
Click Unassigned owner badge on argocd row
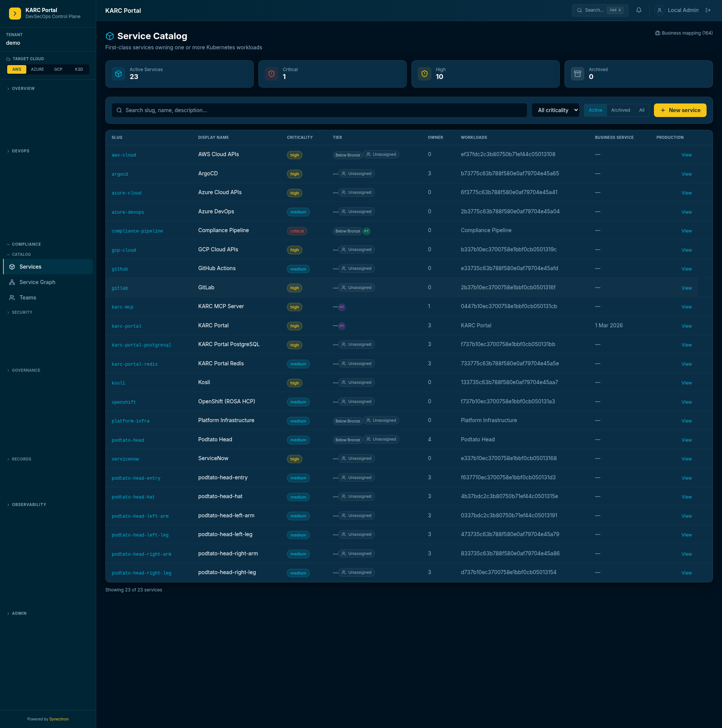[356, 174]
